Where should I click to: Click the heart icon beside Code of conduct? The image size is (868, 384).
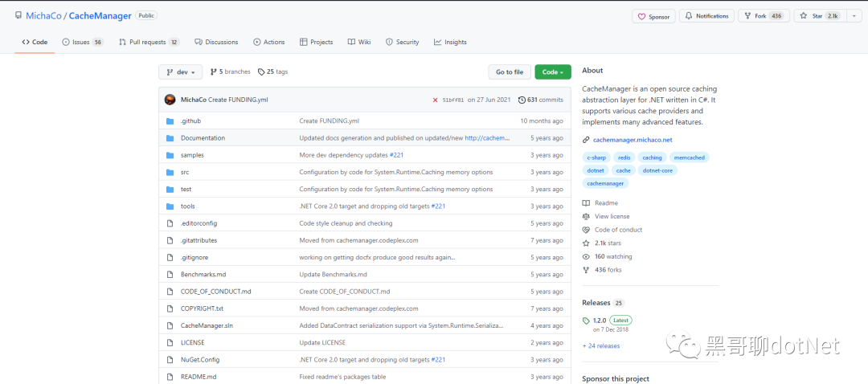586,230
